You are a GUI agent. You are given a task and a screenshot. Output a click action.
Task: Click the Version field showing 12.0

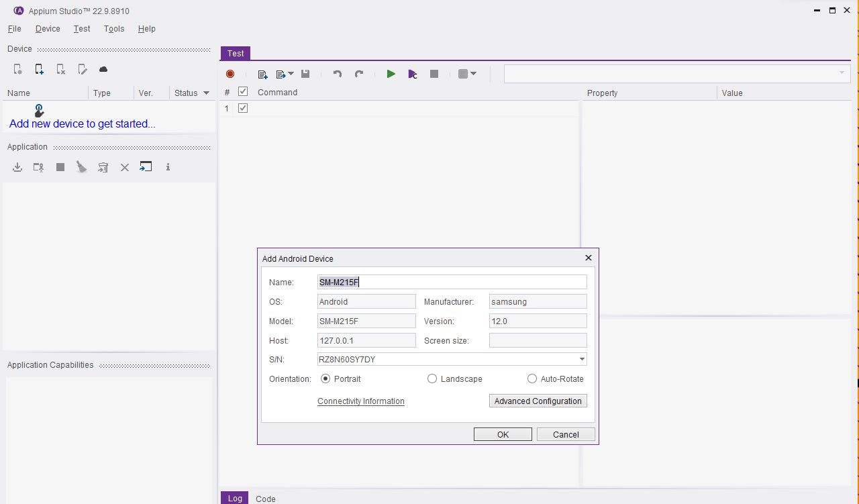click(538, 321)
